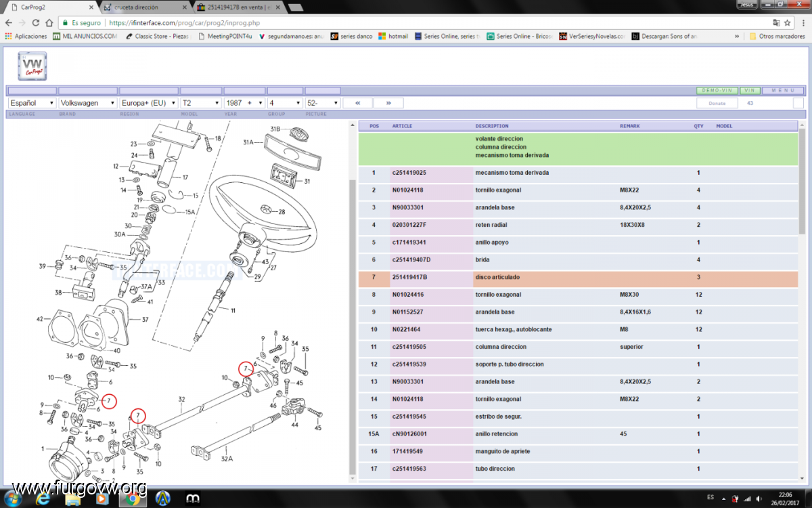This screenshot has width=812, height=508.
Task: Open File Explorer from taskbar
Action: (x=72, y=498)
